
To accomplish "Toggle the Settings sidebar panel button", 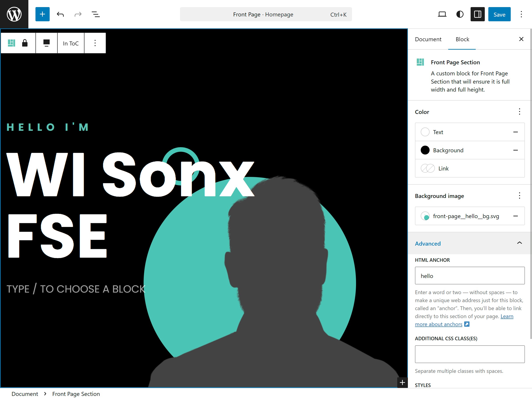I will click(477, 14).
